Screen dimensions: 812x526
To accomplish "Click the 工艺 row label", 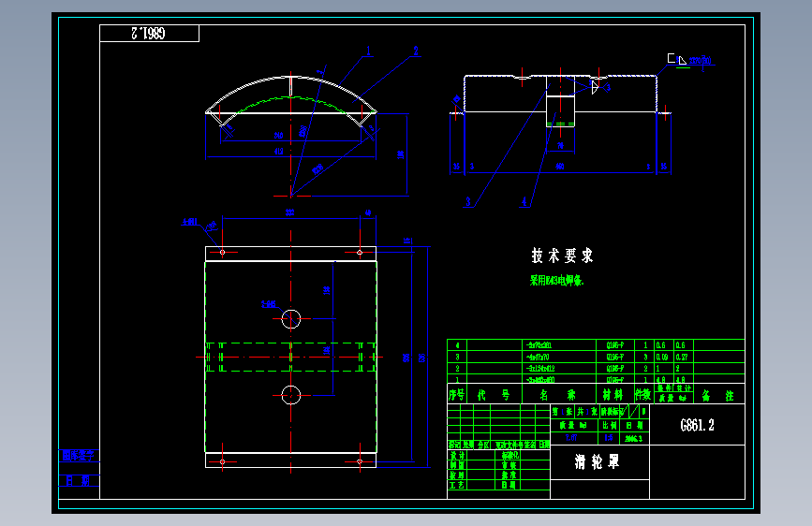I will pyautogui.click(x=457, y=485).
